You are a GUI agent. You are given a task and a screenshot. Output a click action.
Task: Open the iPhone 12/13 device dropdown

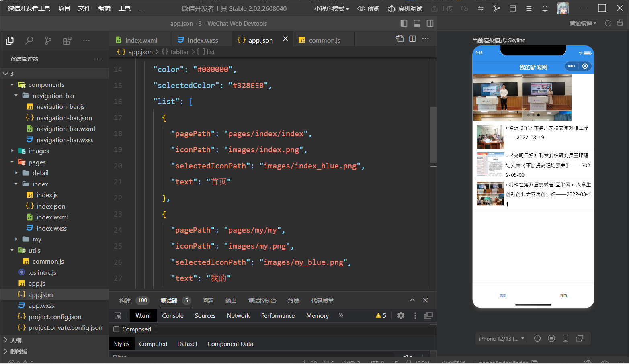pos(501,339)
